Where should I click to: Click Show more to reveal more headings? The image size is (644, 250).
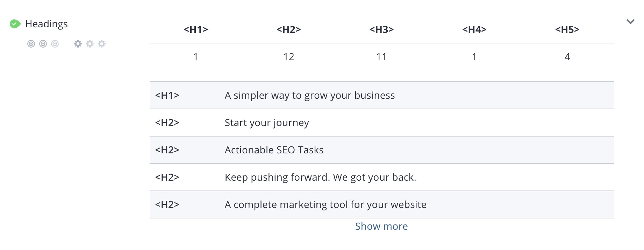tap(381, 227)
